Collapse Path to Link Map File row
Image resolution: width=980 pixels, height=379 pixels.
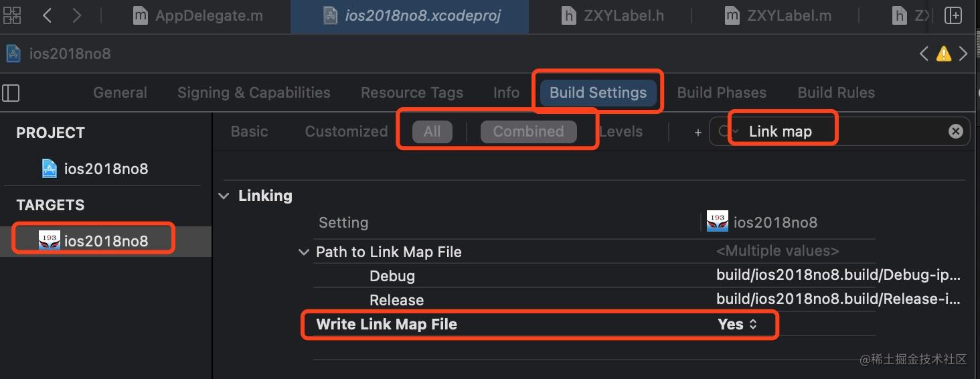click(x=303, y=252)
